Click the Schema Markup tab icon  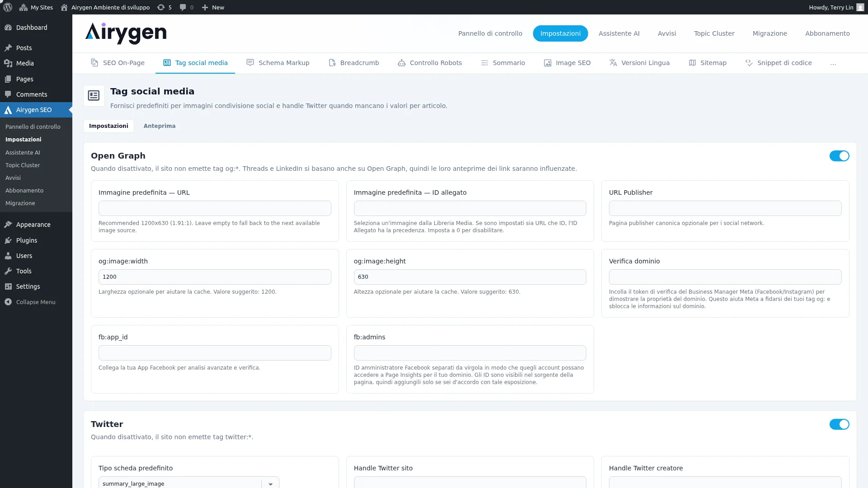[250, 63]
